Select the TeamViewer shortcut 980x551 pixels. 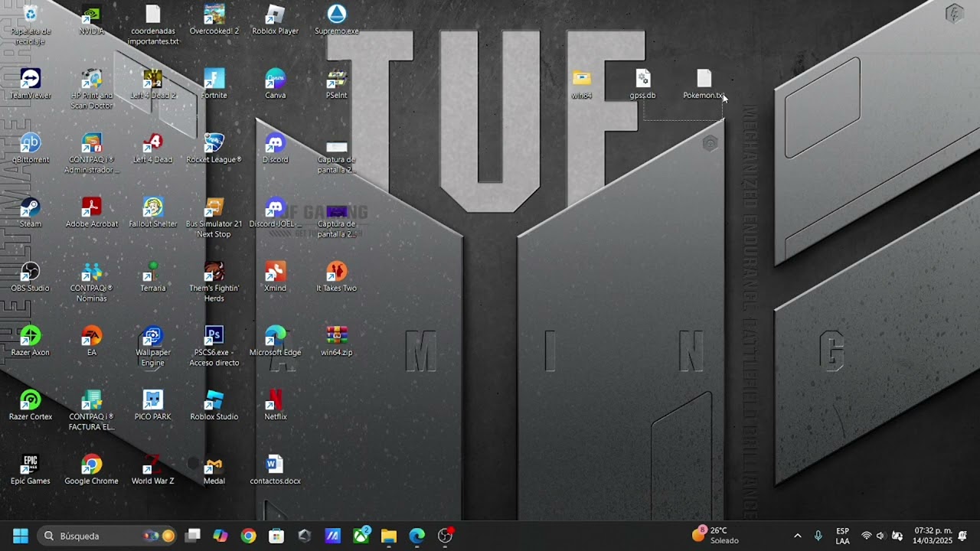[31, 84]
